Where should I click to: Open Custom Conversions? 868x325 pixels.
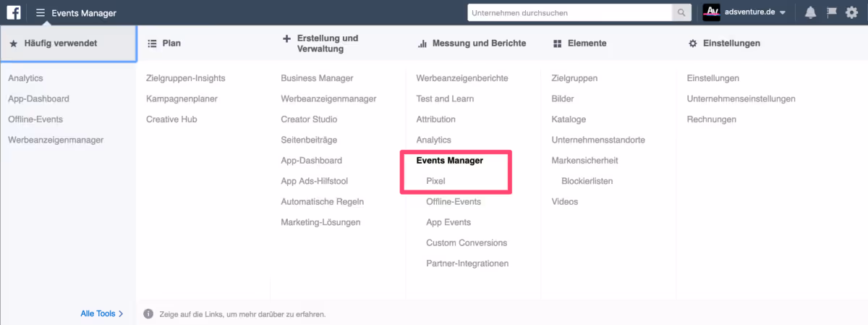[467, 243]
